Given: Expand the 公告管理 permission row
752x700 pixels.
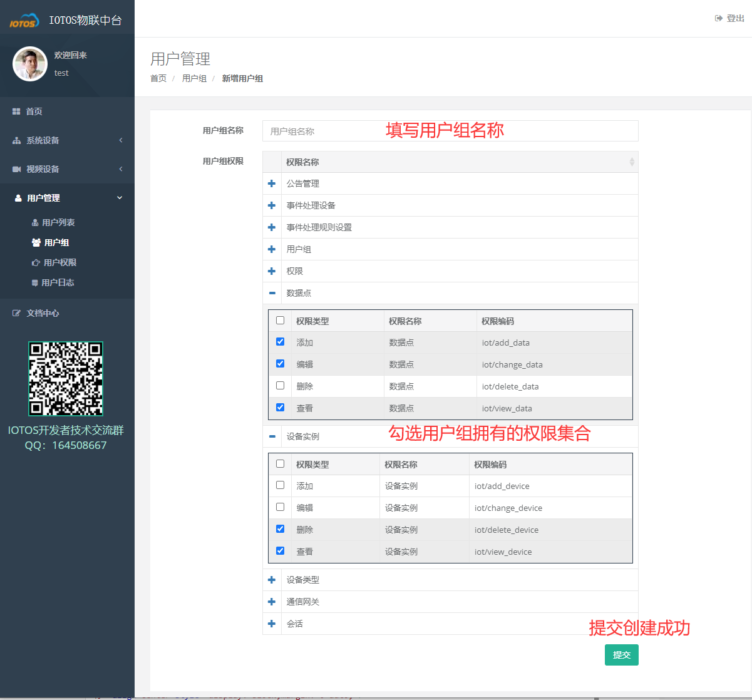Looking at the screenshot, I should pyautogui.click(x=271, y=183).
